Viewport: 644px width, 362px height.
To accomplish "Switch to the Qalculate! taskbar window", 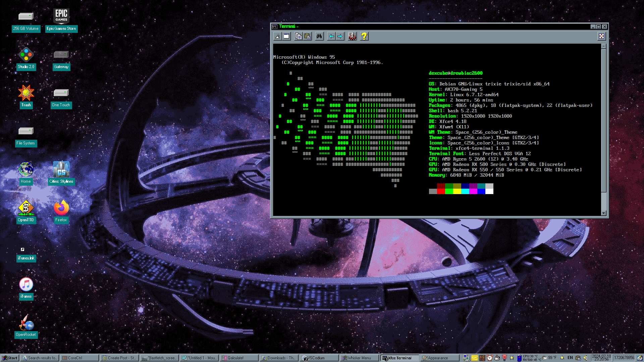I will pyautogui.click(x=239, y=358).
